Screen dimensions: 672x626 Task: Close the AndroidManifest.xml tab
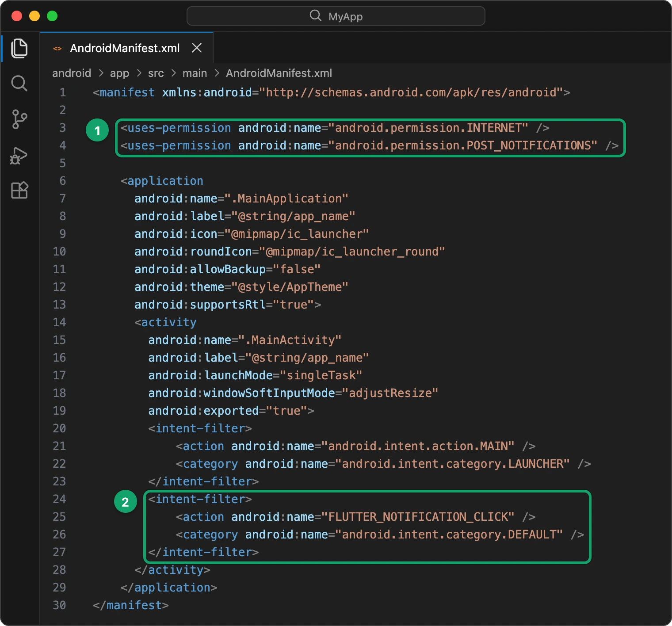point(197,48)
